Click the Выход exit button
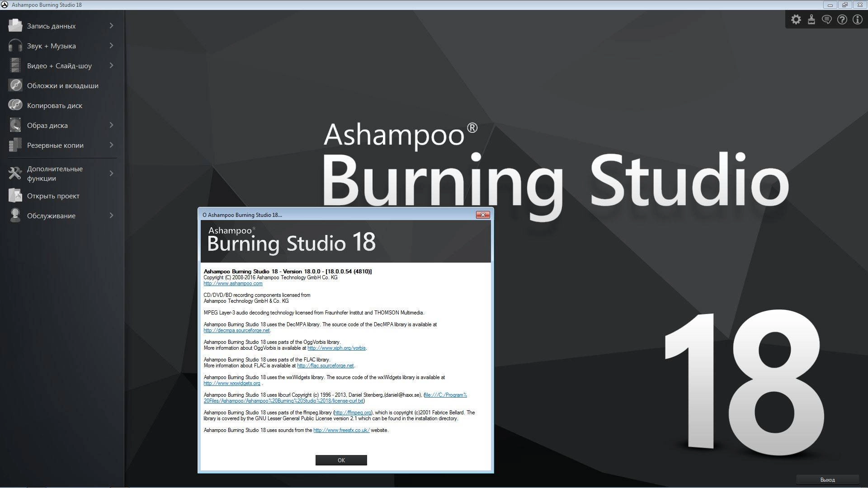 pyautogui.click(x=827, y=479)
